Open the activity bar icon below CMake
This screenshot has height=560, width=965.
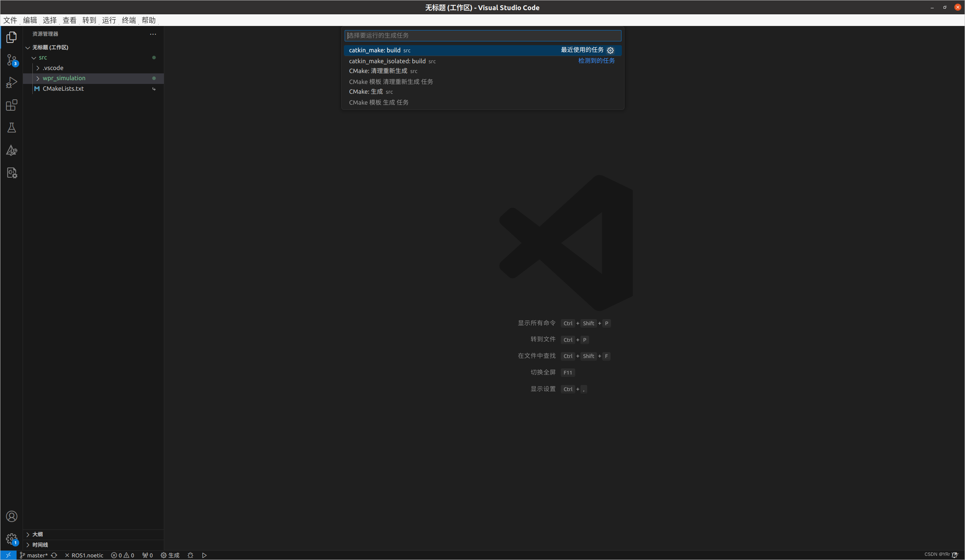tap(11, 173)
